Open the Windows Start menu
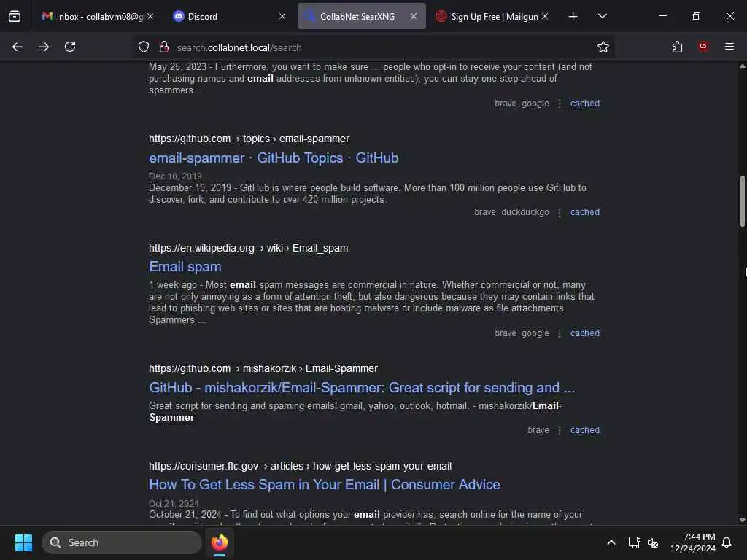Viewport: 747px width, 560px height. pos(23,542)
